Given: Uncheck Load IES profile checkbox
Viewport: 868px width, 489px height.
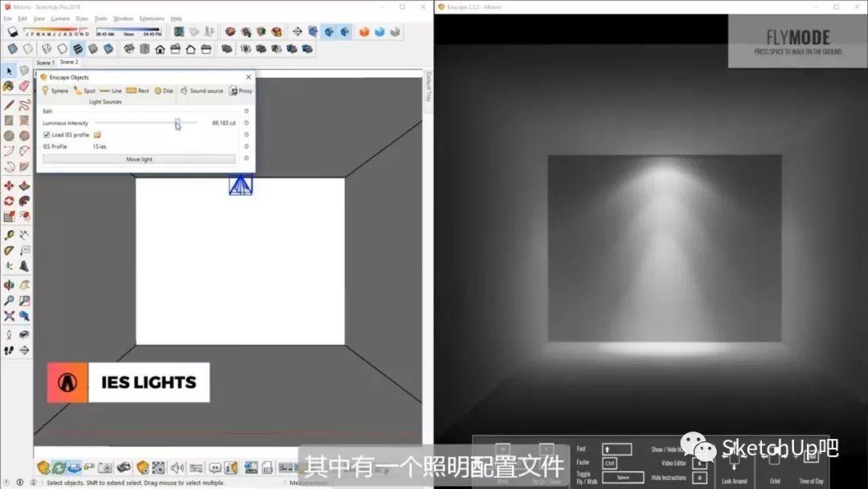Looking at the screenshot, I should click(x=47, y=134).
